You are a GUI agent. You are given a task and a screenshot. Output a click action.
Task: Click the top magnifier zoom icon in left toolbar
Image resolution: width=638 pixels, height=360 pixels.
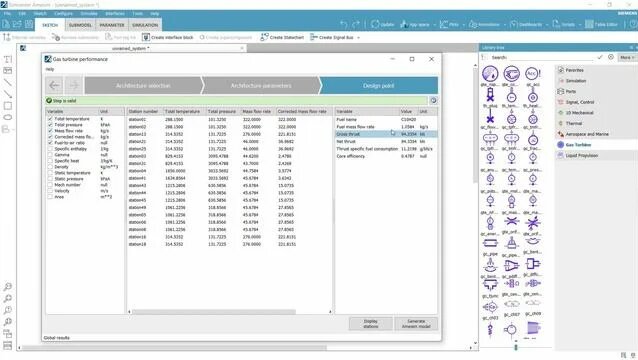coord(8,287)
